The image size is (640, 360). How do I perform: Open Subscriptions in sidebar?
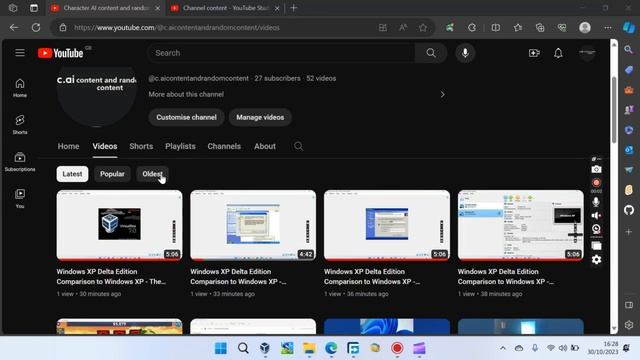click(20, 162)
